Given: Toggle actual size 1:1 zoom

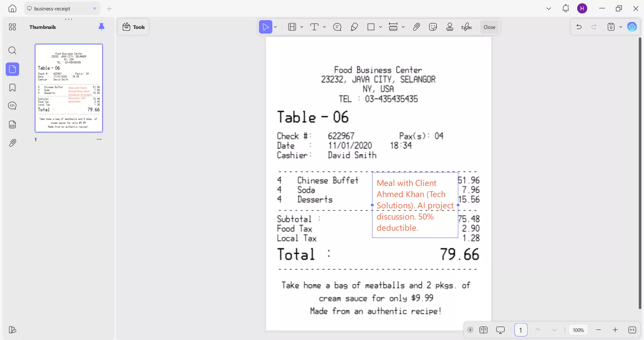Looking at the screenshot, I should click(x=632, y=330).
